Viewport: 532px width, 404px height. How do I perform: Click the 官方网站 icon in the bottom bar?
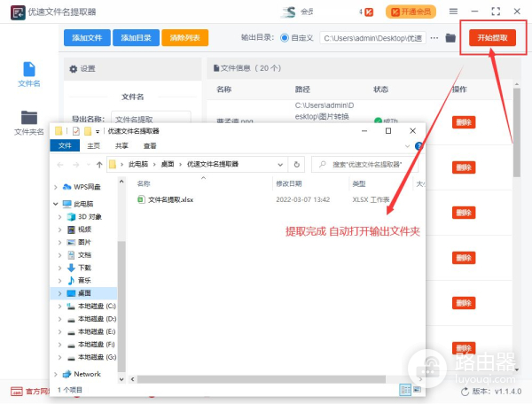16,391
